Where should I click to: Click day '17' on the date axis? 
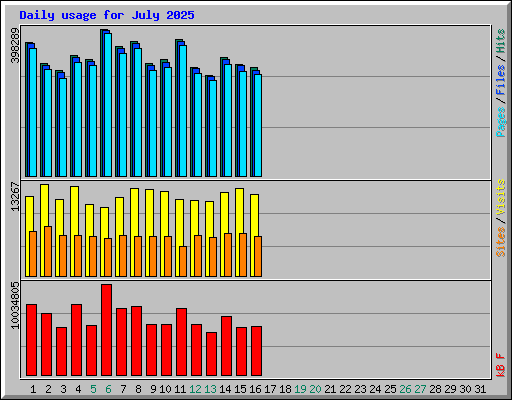[270, 389]
